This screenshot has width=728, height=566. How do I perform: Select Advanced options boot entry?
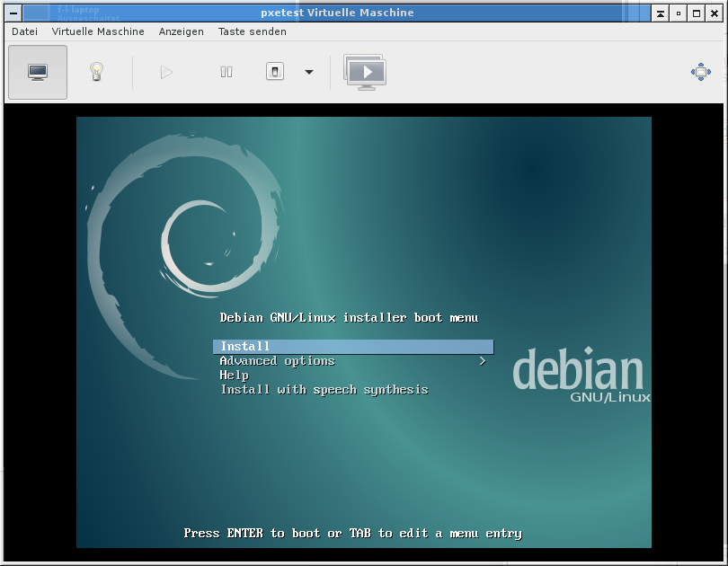[353, 361]
